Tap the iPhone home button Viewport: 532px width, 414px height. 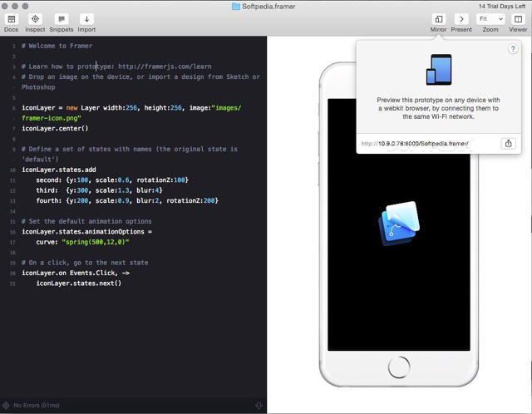[x=399, y=367]
